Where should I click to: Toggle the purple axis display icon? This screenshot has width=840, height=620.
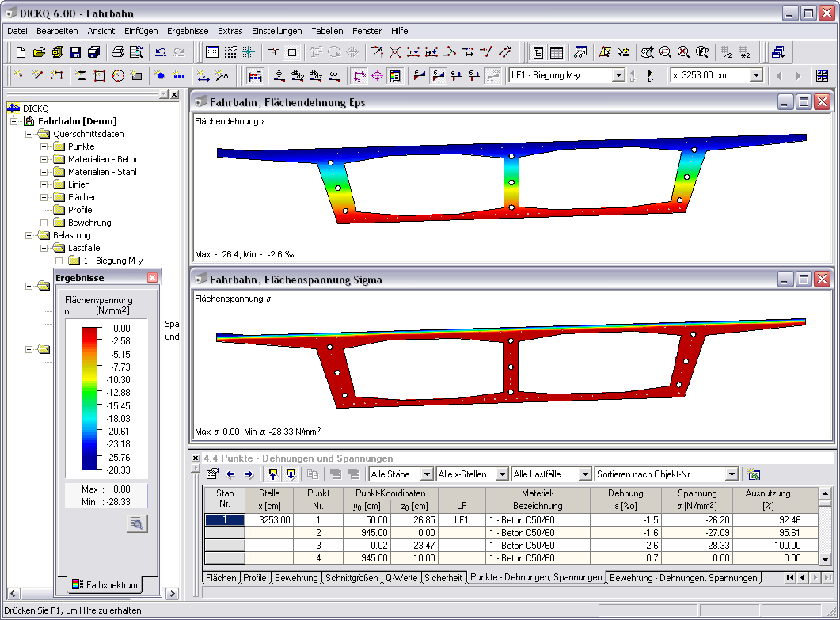359,75
